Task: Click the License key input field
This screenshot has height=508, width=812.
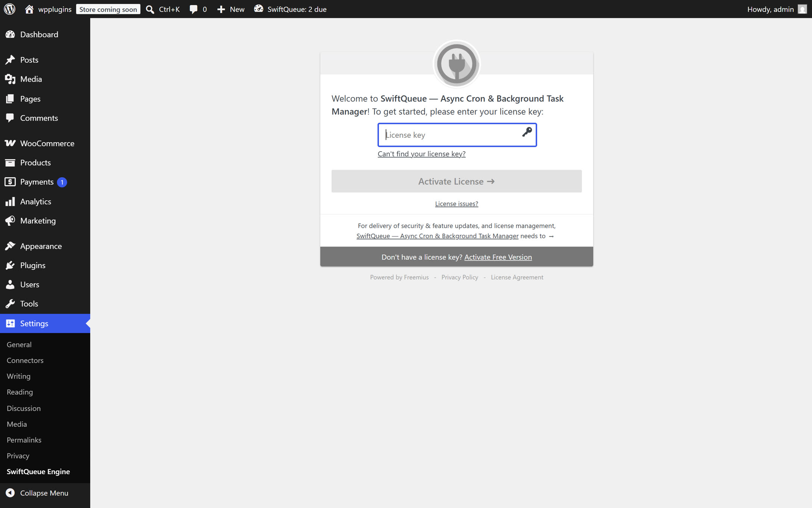Action: (457, 135)
